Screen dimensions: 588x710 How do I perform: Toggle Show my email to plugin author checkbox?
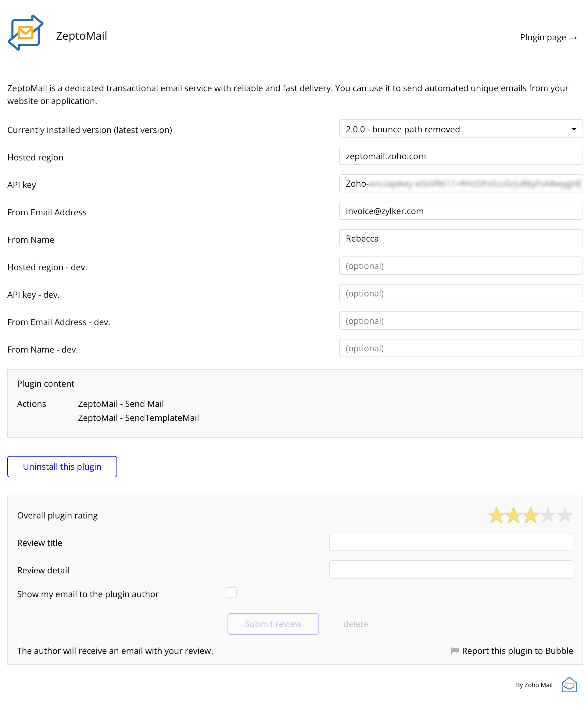click(231, 593)
